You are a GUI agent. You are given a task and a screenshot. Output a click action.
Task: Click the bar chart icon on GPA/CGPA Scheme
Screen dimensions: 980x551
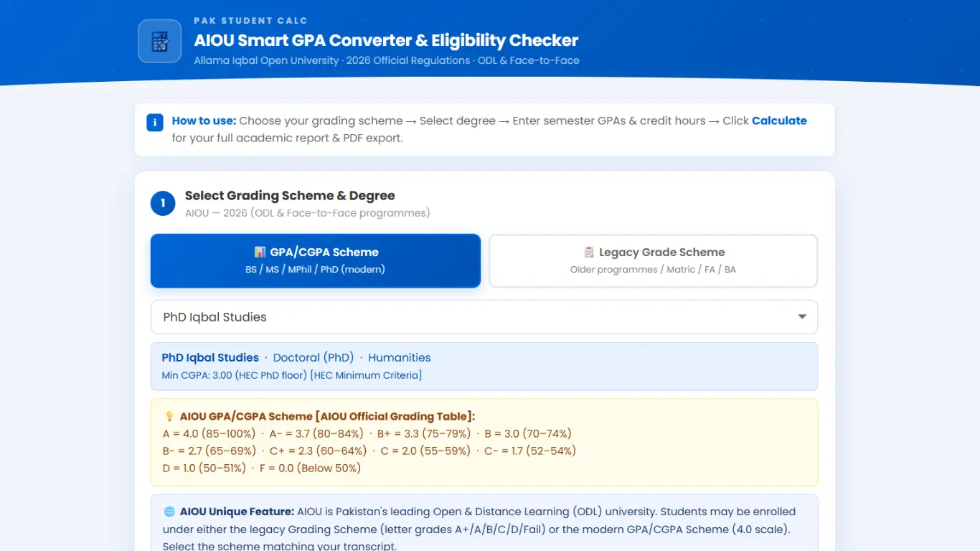[260, 253]
